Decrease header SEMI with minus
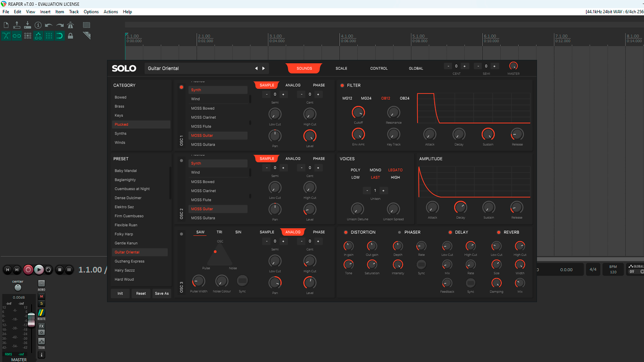Screen dimensions: 644x362 coord(478,66)
